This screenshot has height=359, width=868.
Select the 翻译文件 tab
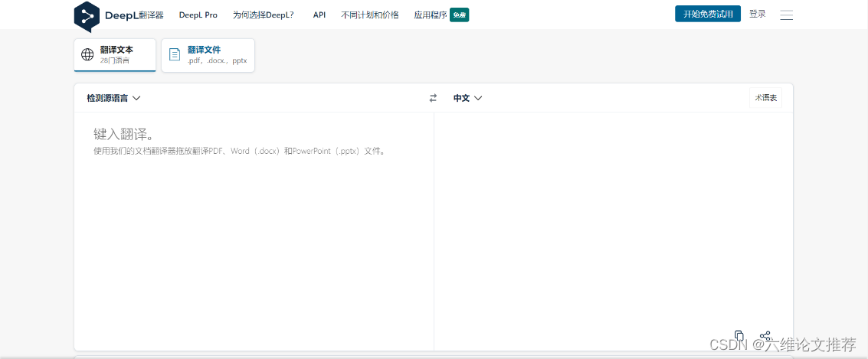208,55
